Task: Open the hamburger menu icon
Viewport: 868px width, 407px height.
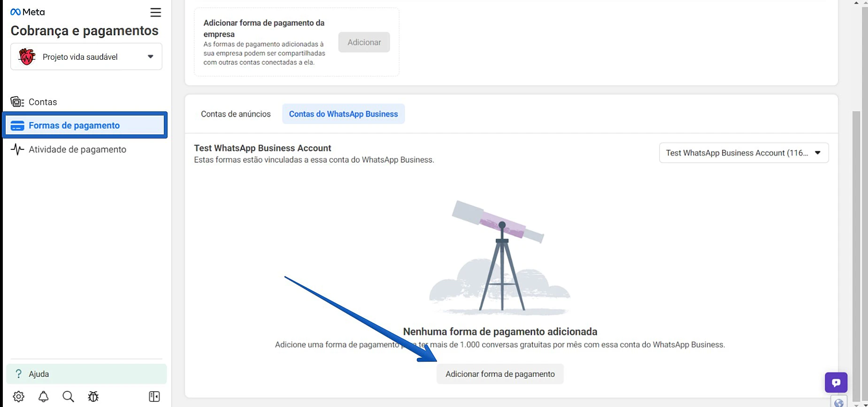Action: (155, 12)
